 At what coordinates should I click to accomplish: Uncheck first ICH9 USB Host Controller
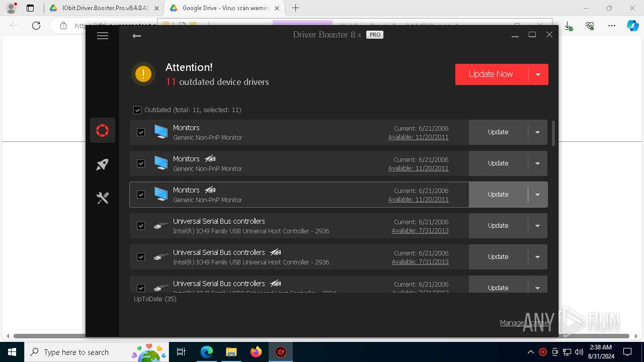(141, 226)
